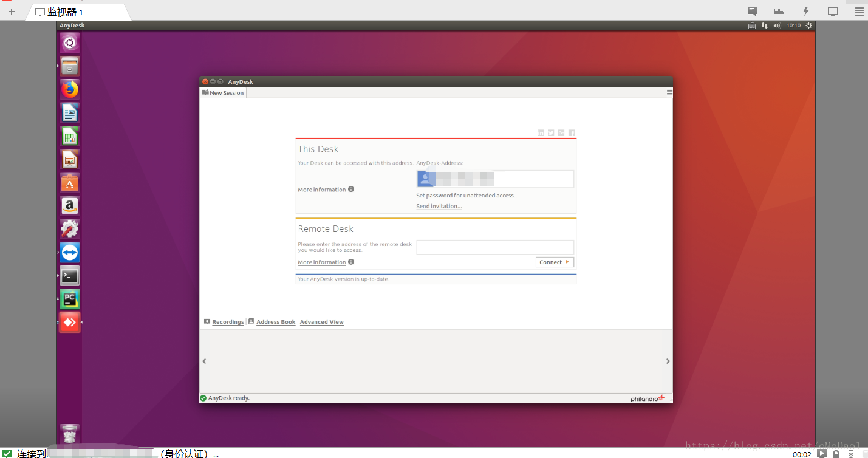Open the Amazon launcher in the dock
The width and height of the screenshot is (868, 458).
69,206
